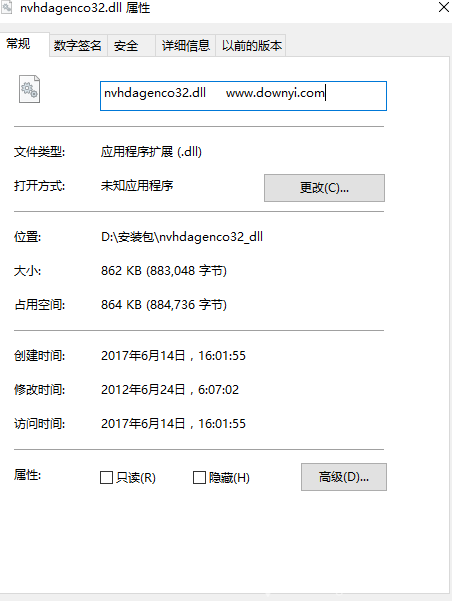Click the title bar file icon
This screenshot has height=601, width=452.
pos(6,7)
